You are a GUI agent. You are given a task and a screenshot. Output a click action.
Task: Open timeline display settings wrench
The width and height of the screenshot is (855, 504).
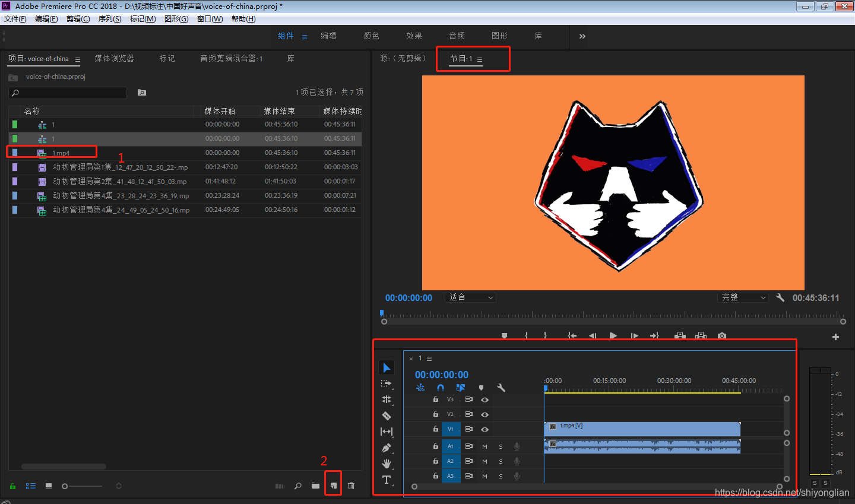[501, 388]
